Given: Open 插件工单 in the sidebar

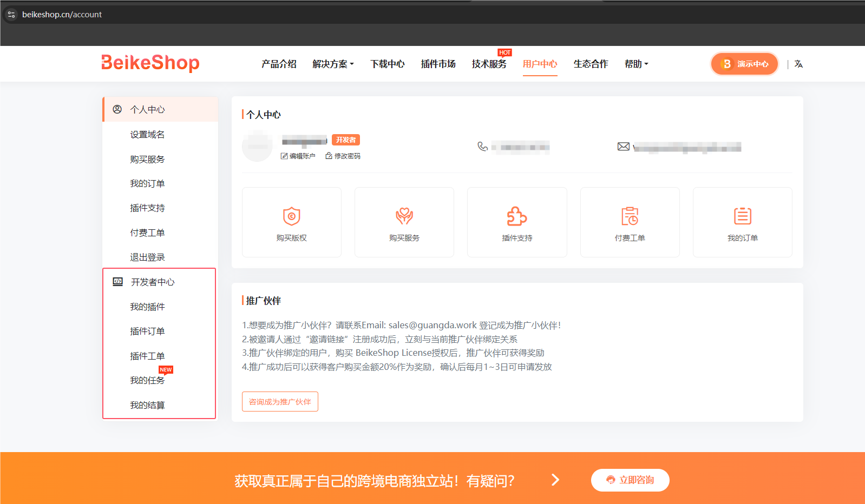Looking at the screenshot, I should click(x=147, y=356).
